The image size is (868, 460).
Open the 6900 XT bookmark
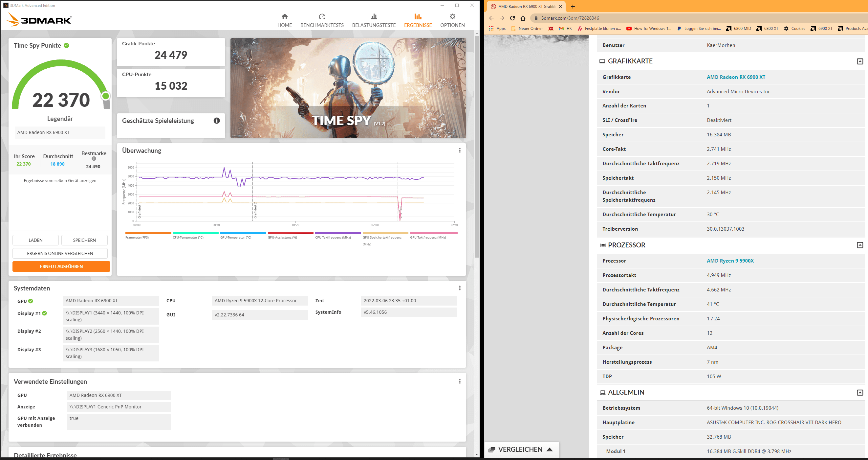coord(821,29)
